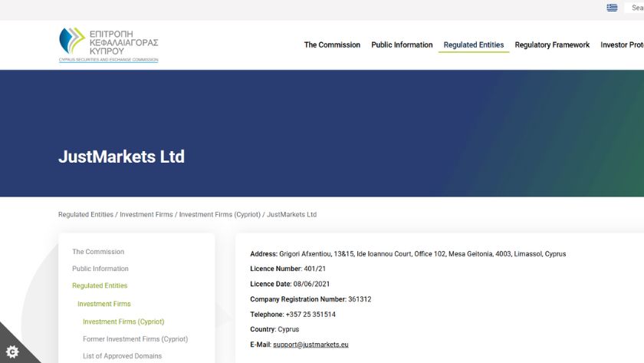
Task: Switch language using the Greek flag icon
Action: tap(612, 8)
